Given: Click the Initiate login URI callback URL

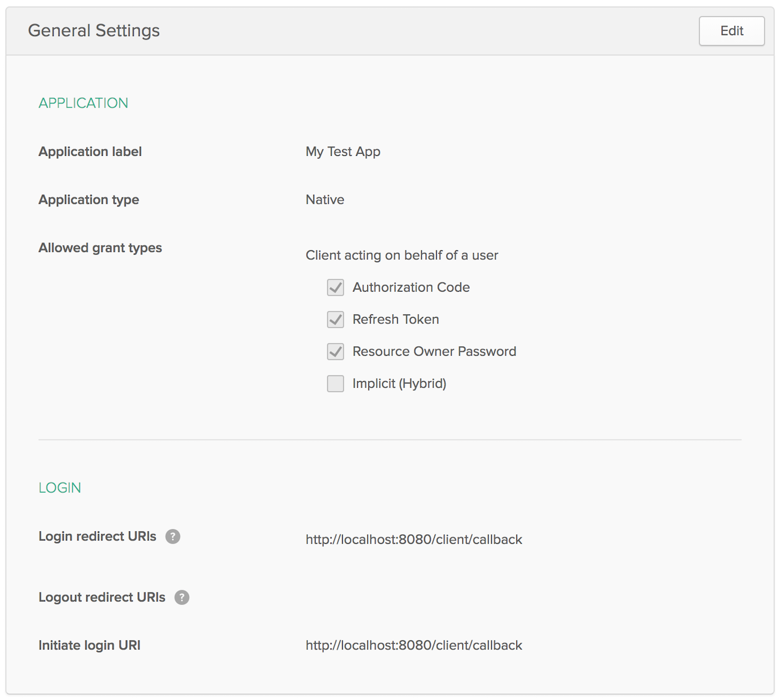Looking at the screenshot, I should point(413,645).
